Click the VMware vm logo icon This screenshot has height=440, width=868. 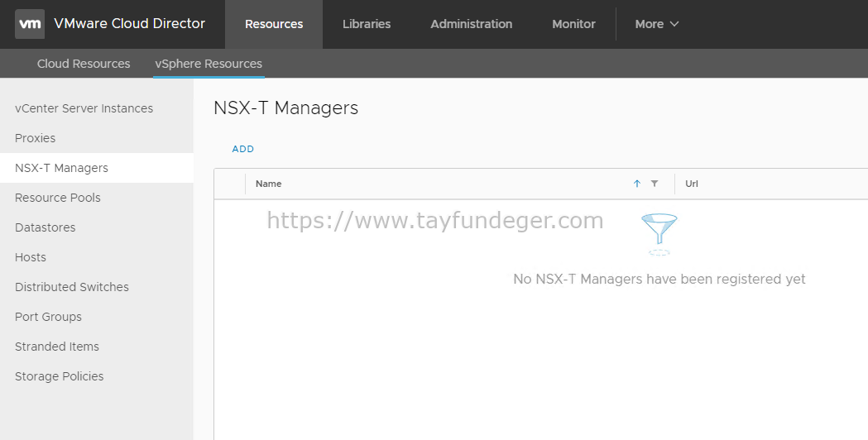click(29, 24)
